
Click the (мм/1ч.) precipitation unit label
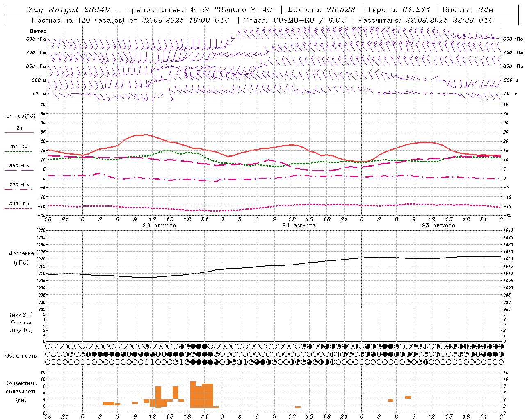click(21, 330)
